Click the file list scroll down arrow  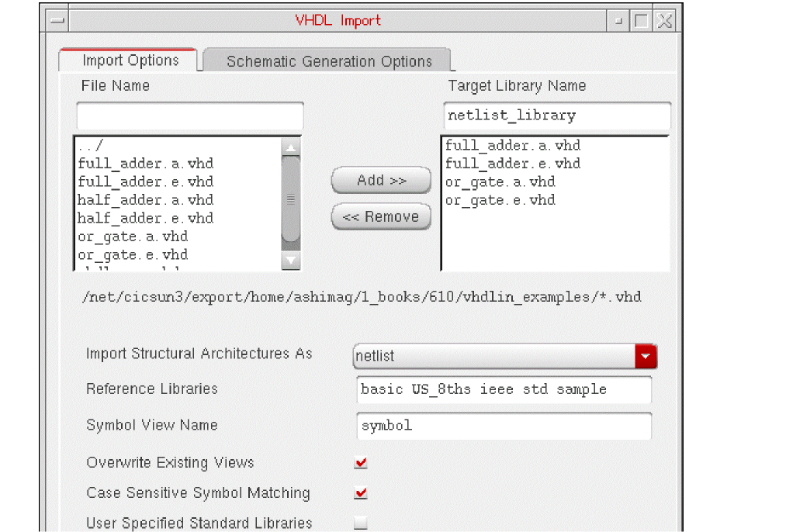point(291,260)
